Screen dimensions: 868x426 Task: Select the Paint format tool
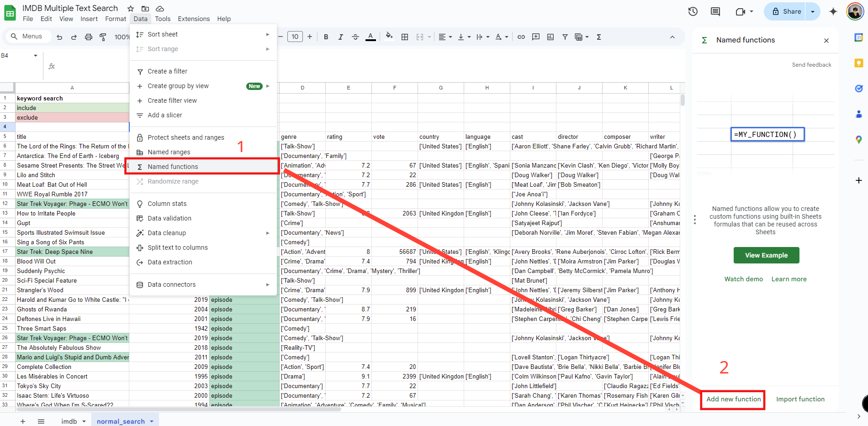(103, 37)
